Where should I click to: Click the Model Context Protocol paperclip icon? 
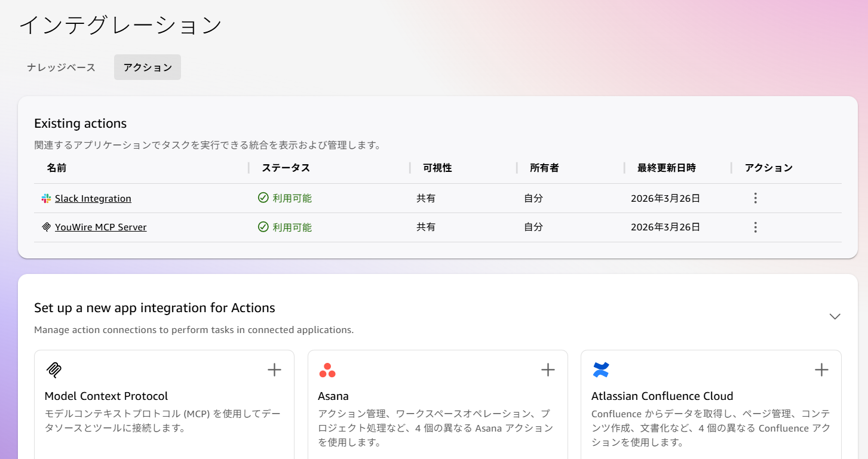53,370
